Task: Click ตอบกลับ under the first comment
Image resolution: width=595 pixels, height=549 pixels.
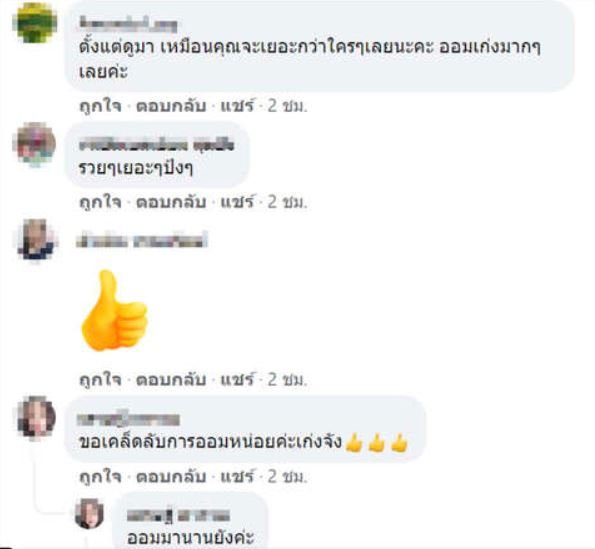Action: coord(171,106)
